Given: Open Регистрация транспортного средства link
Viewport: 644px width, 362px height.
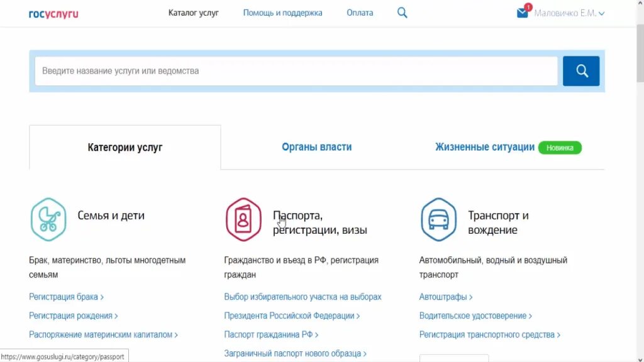Looking at the screenshot, I should pos(489,334).
